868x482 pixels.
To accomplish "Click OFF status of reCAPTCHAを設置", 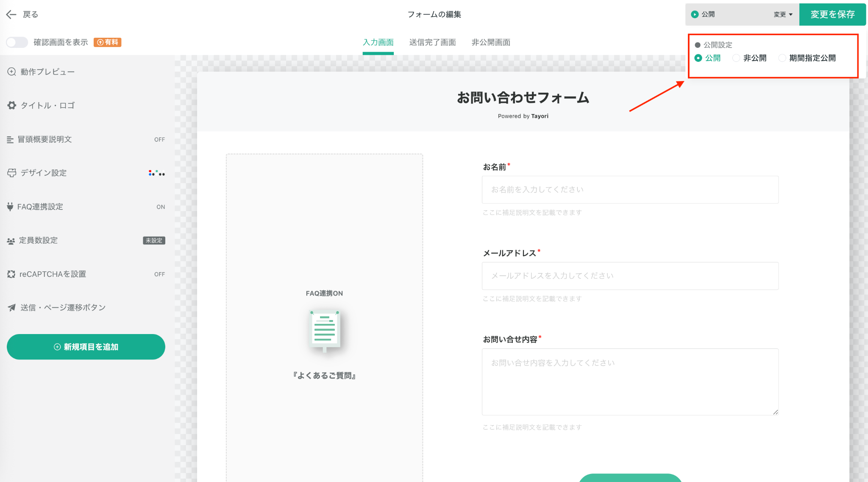I will pyautogui.click(x=159, y=274).
